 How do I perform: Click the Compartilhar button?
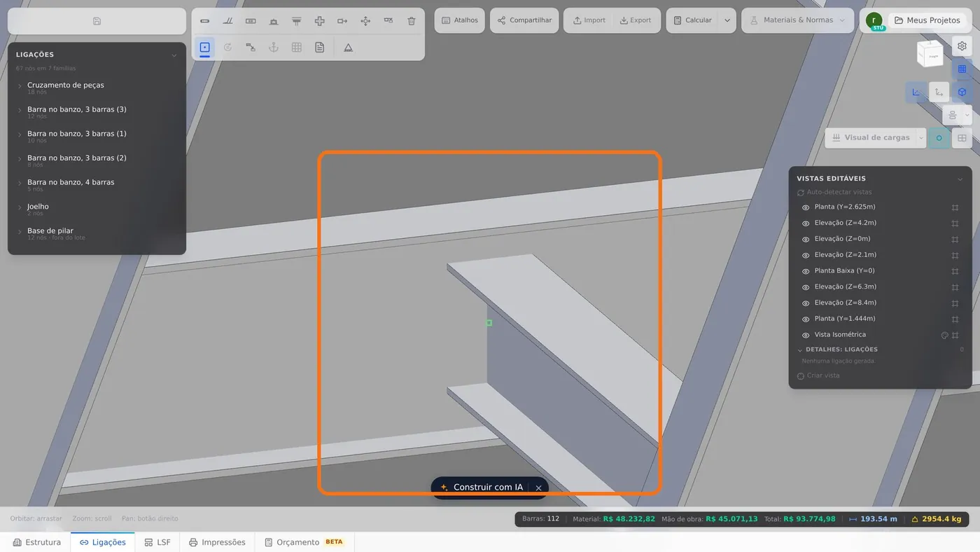pos(524,20)
